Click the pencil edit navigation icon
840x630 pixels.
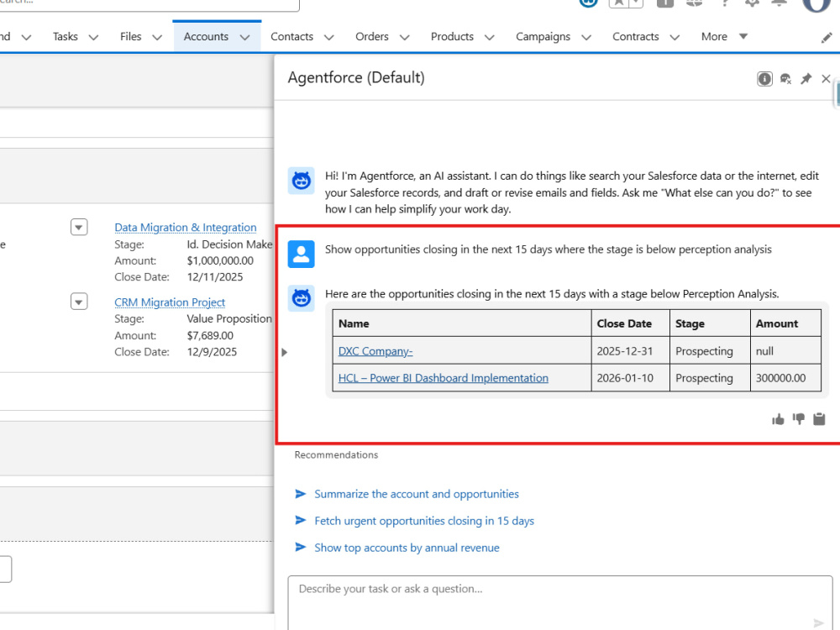point(827,38)
